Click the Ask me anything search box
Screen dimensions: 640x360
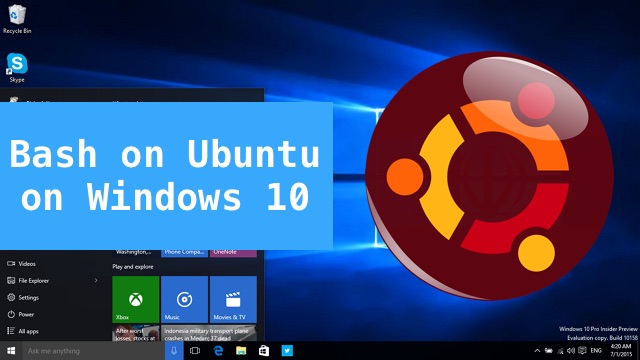(x=93, y=351)
